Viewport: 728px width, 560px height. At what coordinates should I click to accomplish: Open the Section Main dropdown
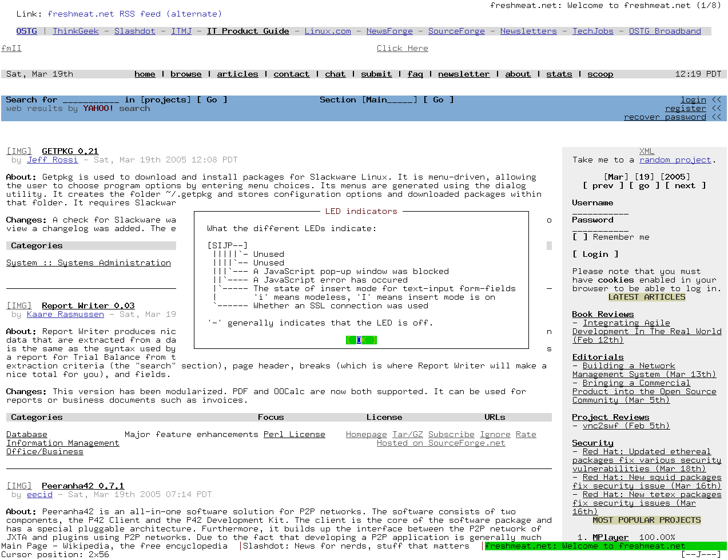[x=389, y=100]
